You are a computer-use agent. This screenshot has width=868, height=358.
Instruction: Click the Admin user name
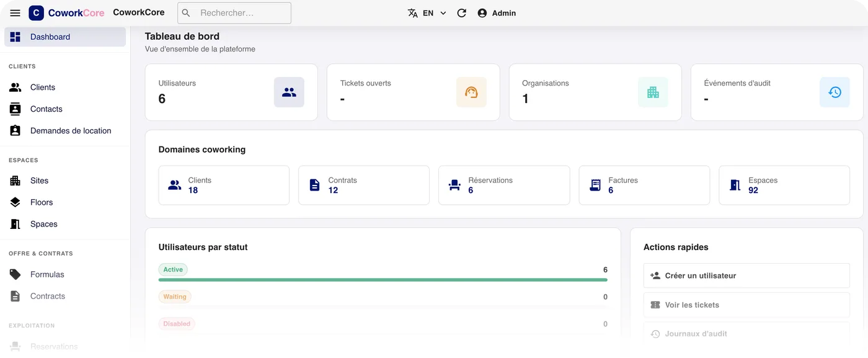click(x=504, y=13)
